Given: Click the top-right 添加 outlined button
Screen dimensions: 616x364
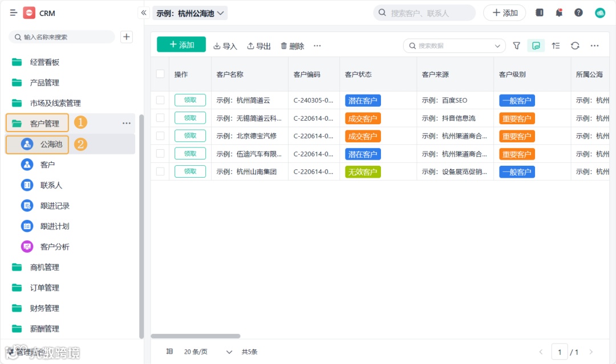Looking at the screenshot, I should (504, 13).
